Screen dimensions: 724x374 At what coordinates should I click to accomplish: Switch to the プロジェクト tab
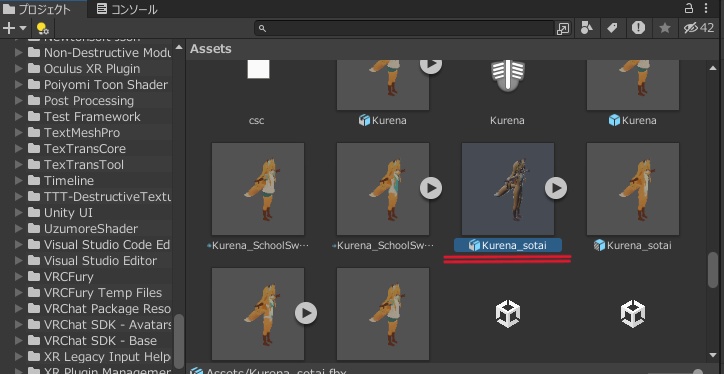coord(37,9)
